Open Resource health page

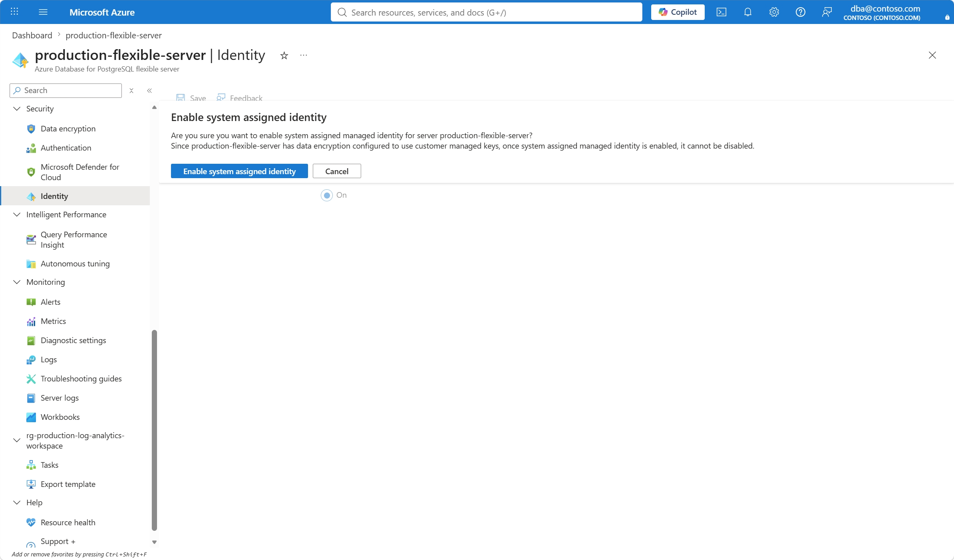(x=75, y=522)
